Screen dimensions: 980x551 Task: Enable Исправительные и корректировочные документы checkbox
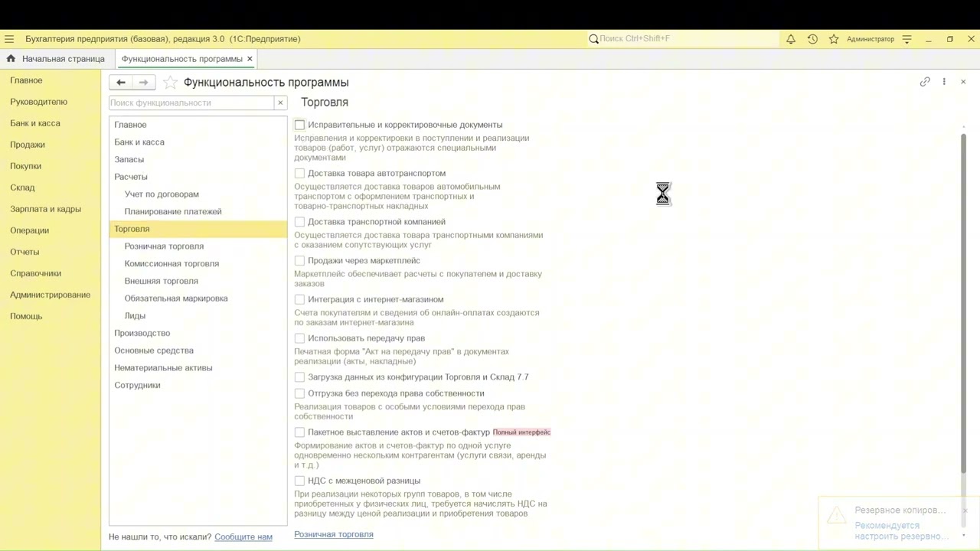click(x=299, y=125)
